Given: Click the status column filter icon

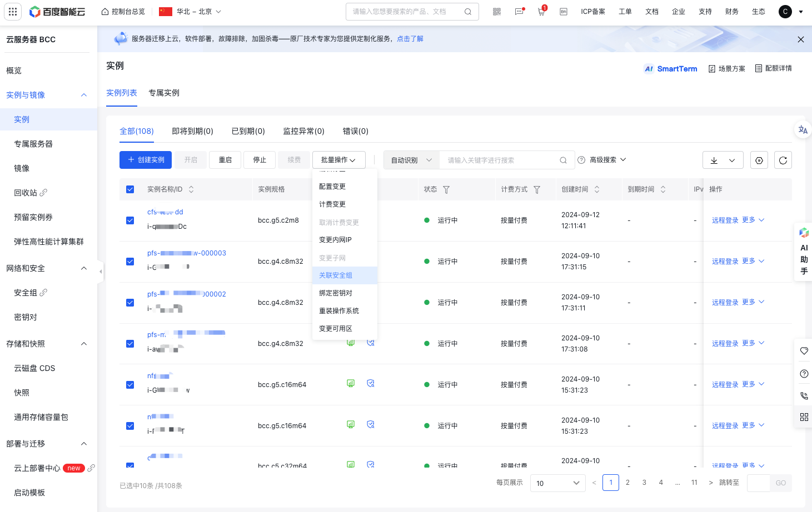Looking at the screenshot, I should 446,190.
